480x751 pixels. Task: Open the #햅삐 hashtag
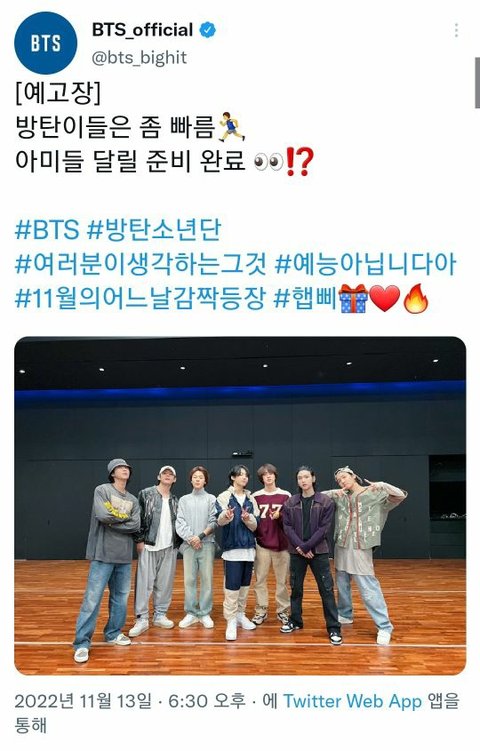coord(305,298)
